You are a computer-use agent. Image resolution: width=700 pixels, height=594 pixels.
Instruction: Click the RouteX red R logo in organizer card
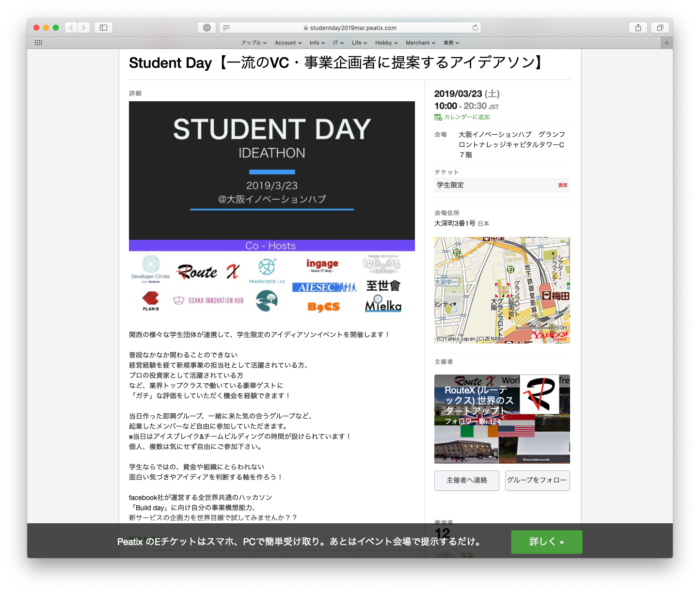[x=540, y=394]
